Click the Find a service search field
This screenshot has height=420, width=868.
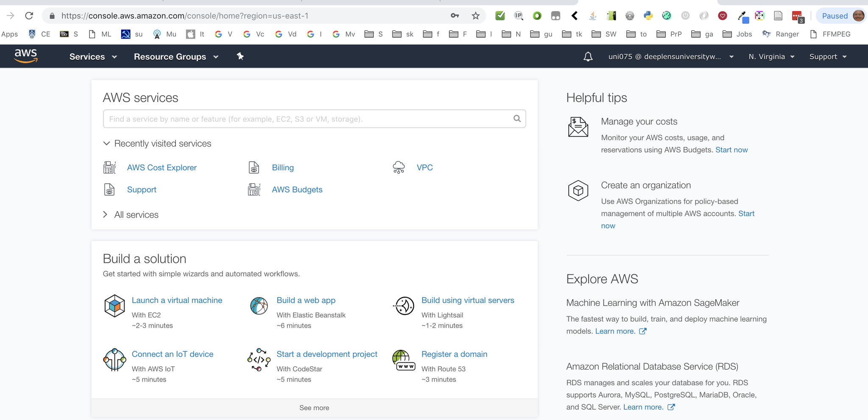tap(314, 119)
